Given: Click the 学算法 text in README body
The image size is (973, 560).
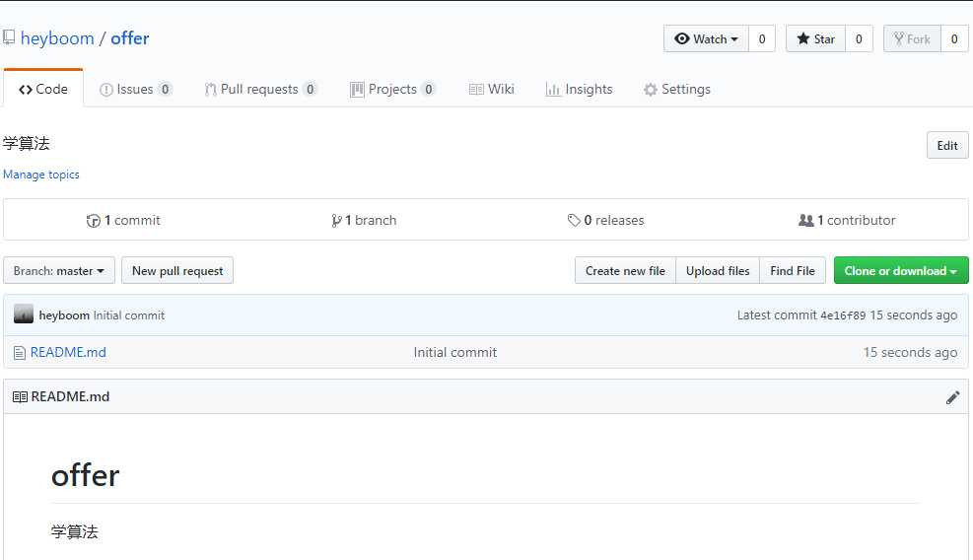Looking at the screenshot, I should (x=75, y=531).
